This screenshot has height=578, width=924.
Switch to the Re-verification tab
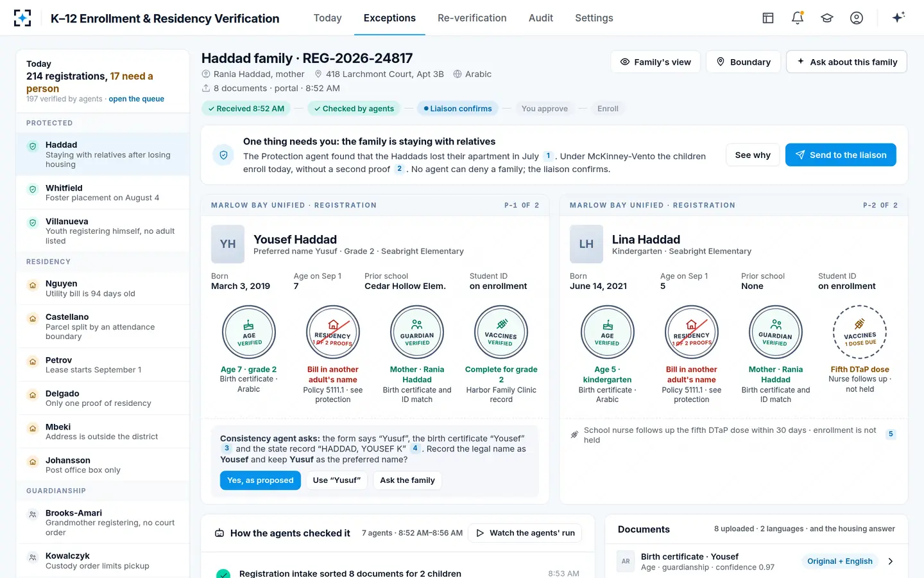tap(472, 18)
